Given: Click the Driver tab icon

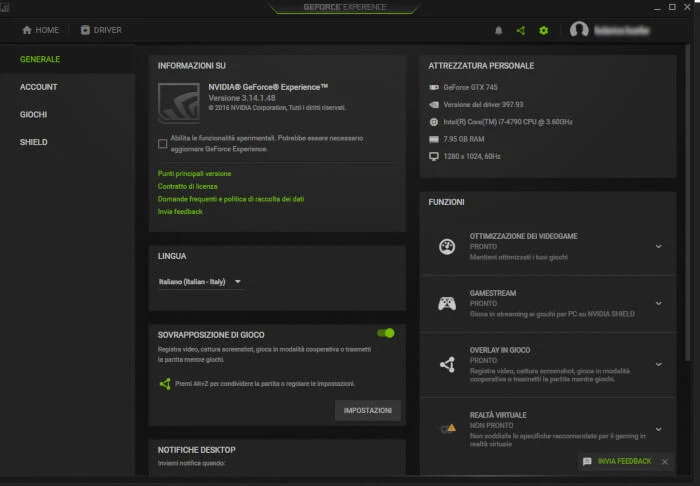Looking at the screenshot, I should click(85, 30).
